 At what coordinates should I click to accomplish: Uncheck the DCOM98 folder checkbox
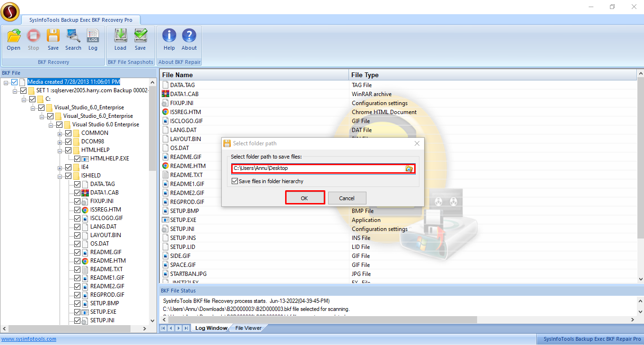pos(68,142)
